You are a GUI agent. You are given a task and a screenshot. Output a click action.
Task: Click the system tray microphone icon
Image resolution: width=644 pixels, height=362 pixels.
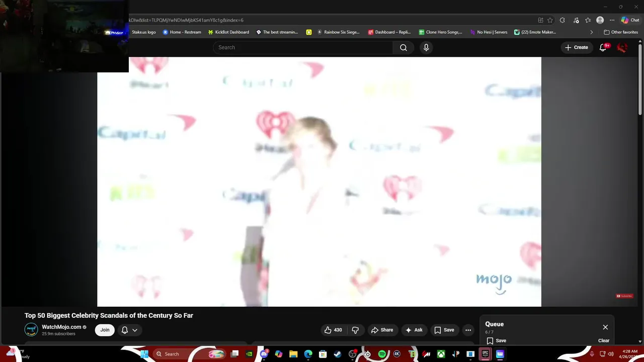pyautogui.click(x=592, y=354)
